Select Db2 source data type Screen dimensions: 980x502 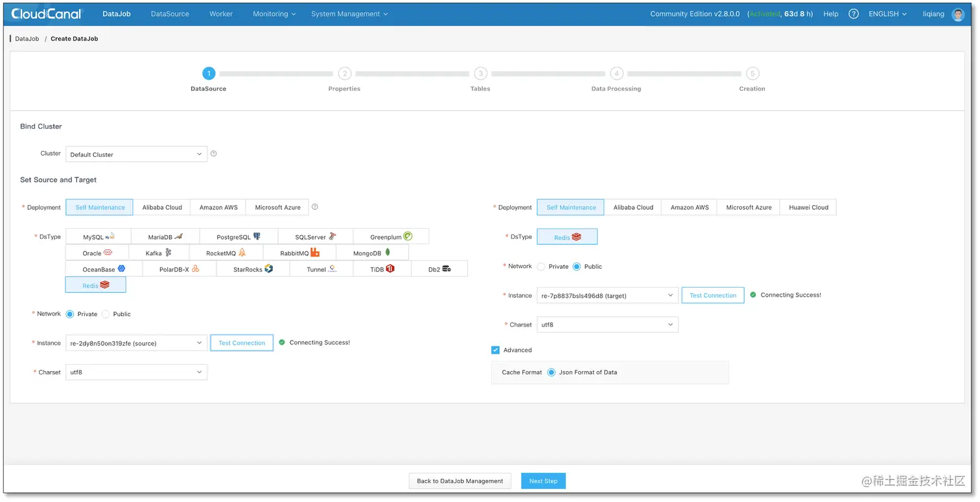439,269
